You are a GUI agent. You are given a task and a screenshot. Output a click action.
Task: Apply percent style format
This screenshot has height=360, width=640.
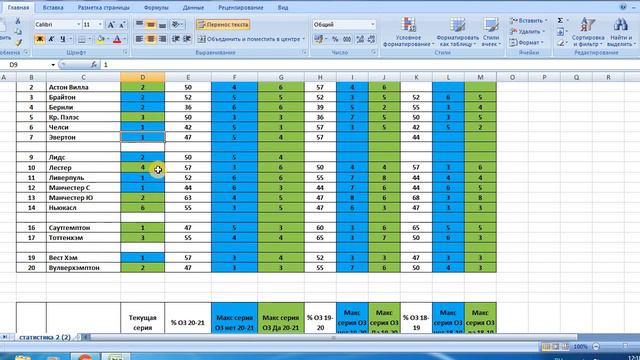(x=335, y=39)
